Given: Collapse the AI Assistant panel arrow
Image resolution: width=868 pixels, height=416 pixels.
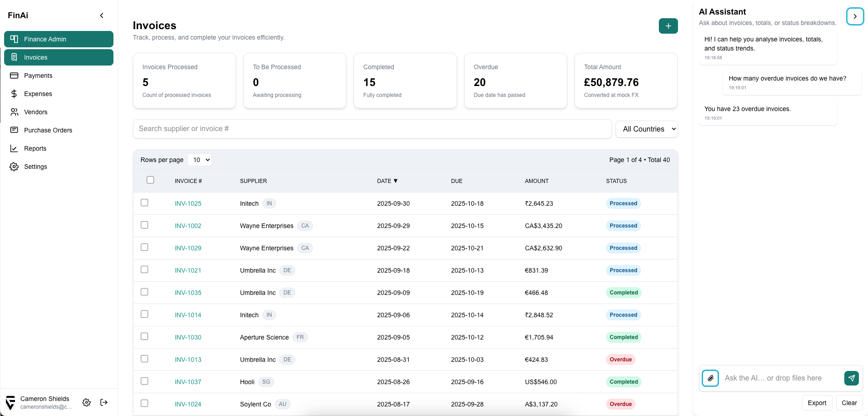Looking at the screenshot, I should tap(855, 16).
